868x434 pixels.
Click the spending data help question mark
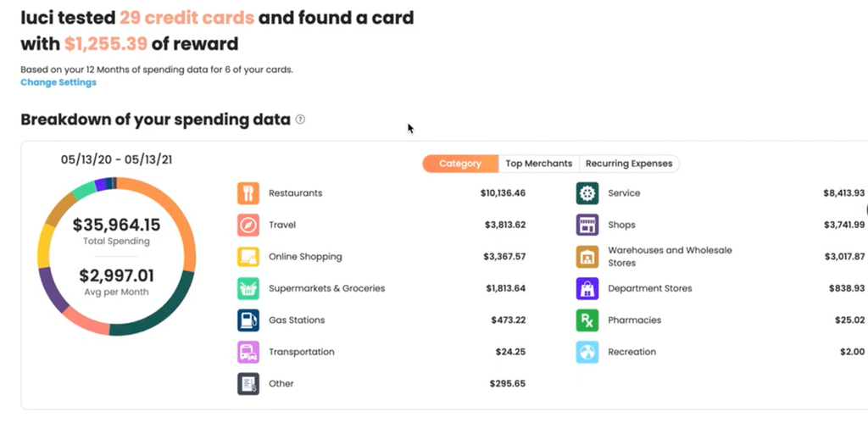(x=300, y=120)
